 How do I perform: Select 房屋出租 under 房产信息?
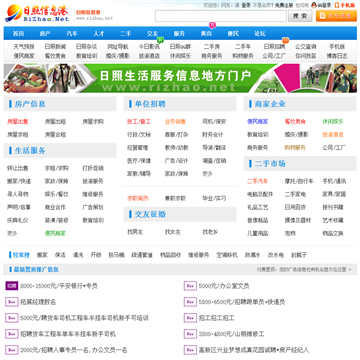click(55, 121)
